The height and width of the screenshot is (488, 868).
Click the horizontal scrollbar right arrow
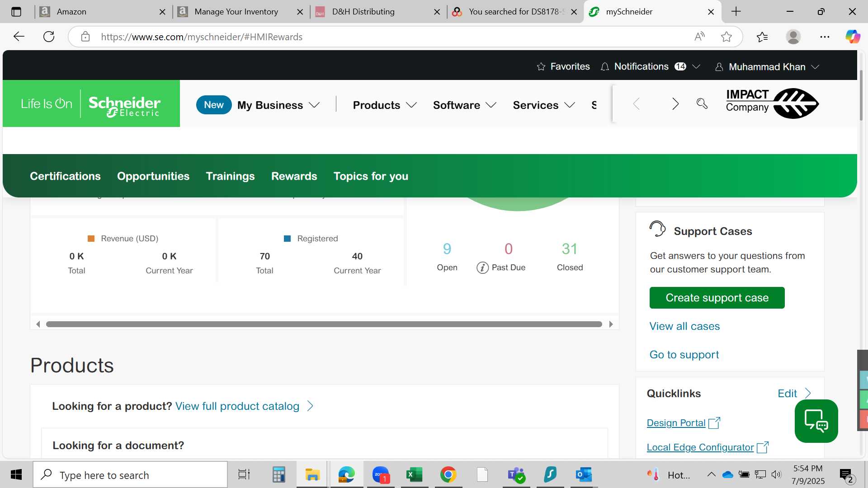[611, 324]
